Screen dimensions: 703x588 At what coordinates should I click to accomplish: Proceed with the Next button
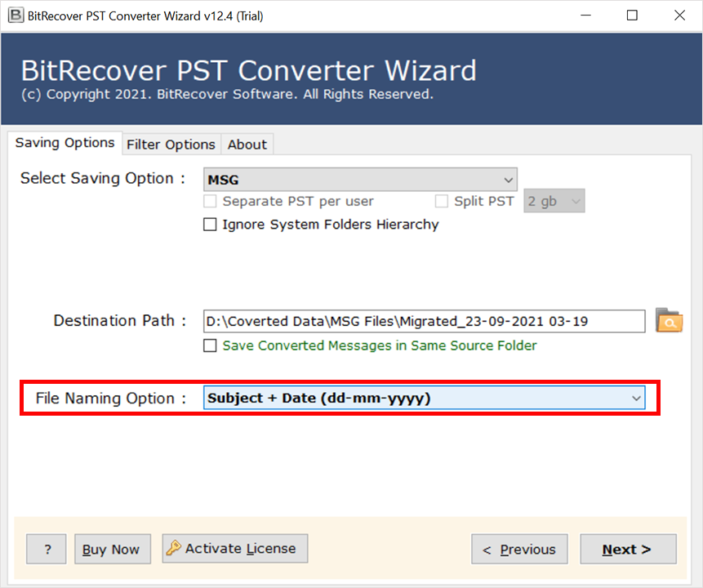tap(628, 549)
